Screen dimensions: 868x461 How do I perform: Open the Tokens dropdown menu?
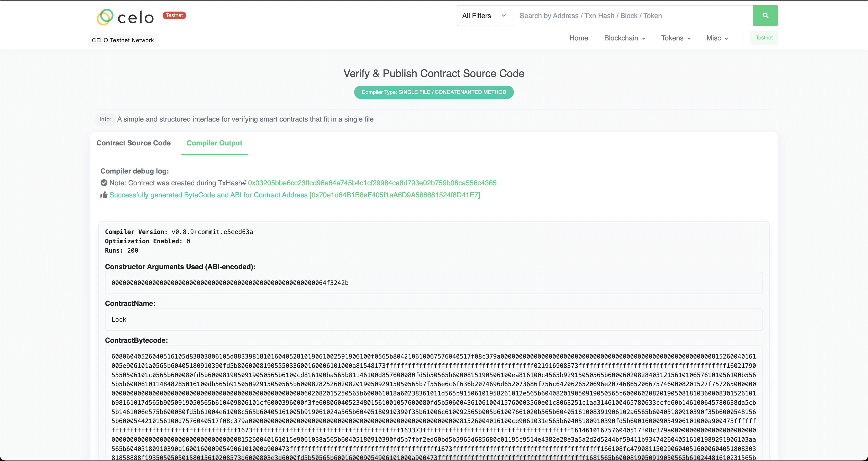(x=675, y=38)
